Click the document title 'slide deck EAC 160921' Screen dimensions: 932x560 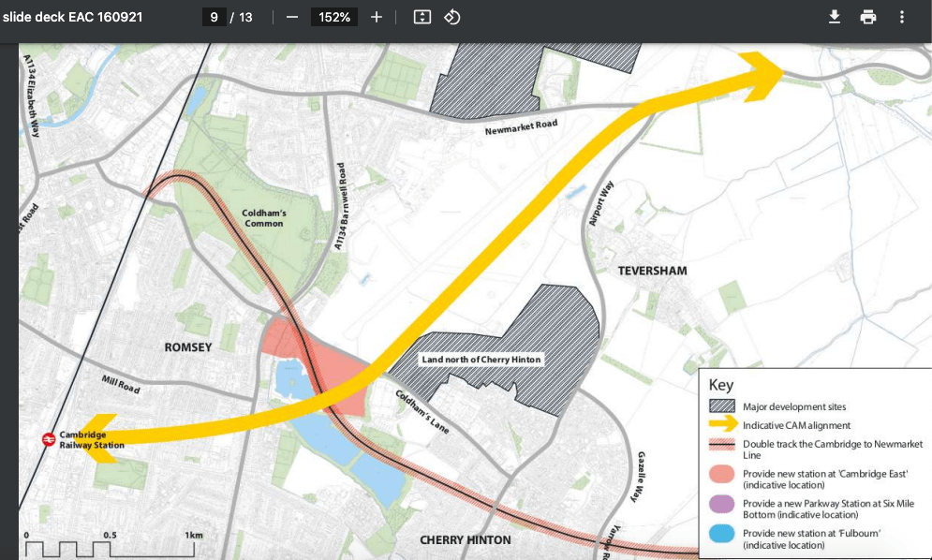point(73,17)
